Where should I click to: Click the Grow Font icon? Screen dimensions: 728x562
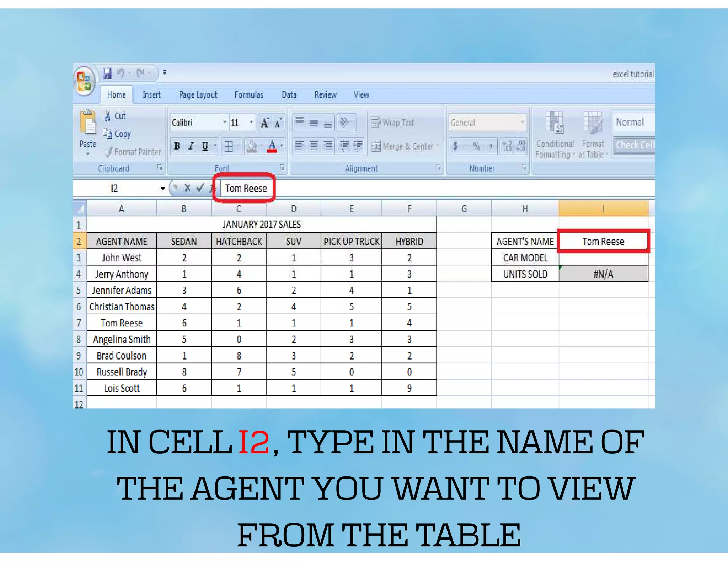tap(264, 123)
